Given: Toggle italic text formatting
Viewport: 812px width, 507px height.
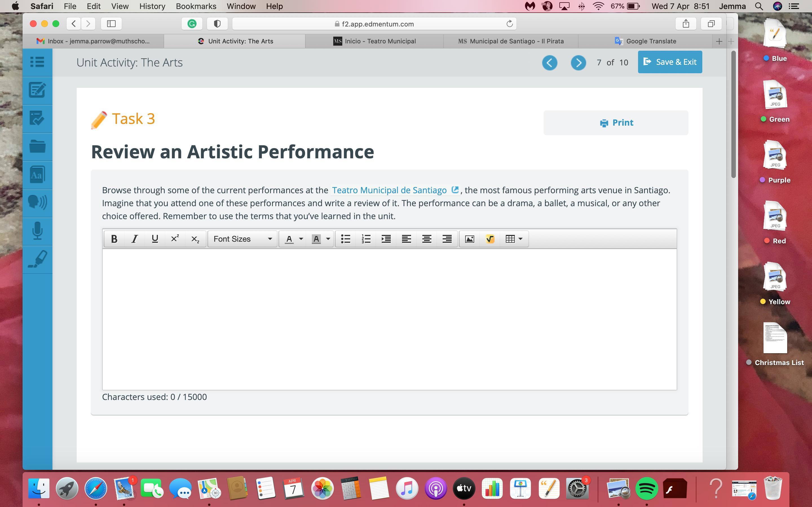Looking at the screenshot, I should coord(134,239).
